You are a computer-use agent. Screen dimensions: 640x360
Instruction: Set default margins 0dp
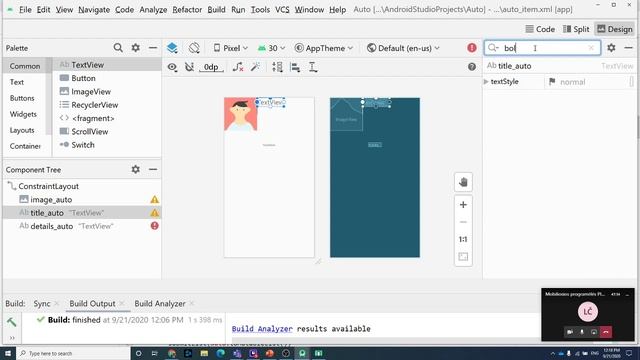click(211, 67)
